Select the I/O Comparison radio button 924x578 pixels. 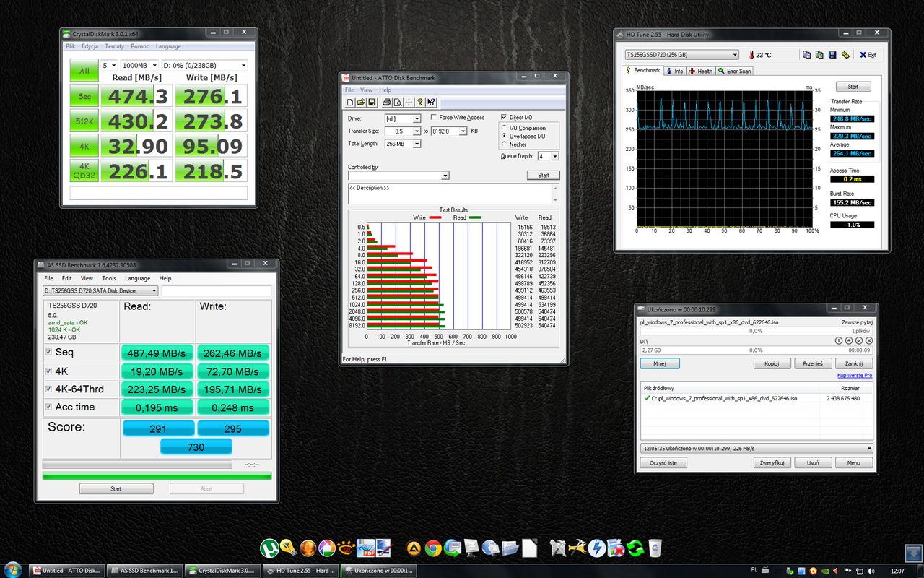point(504,128)
